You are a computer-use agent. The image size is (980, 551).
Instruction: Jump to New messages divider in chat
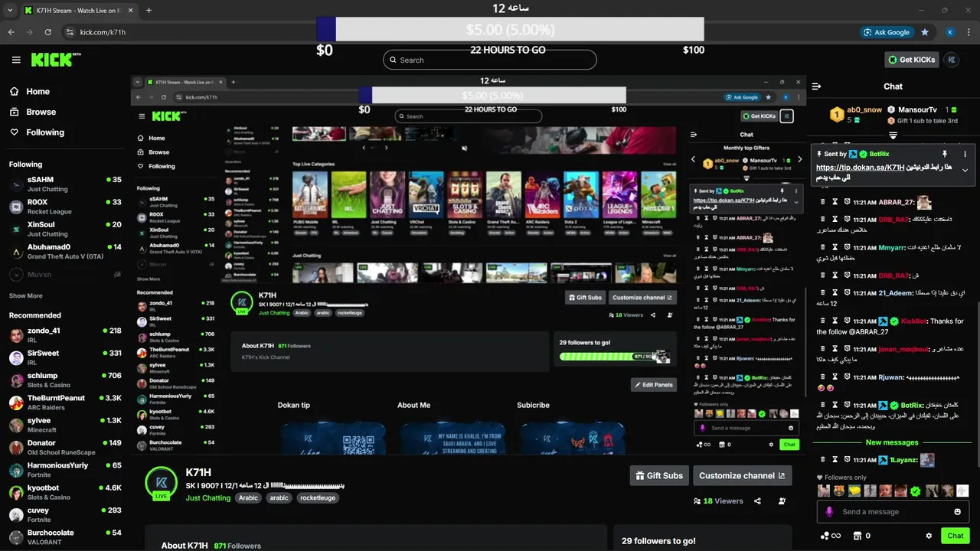(x=892, y=442)
